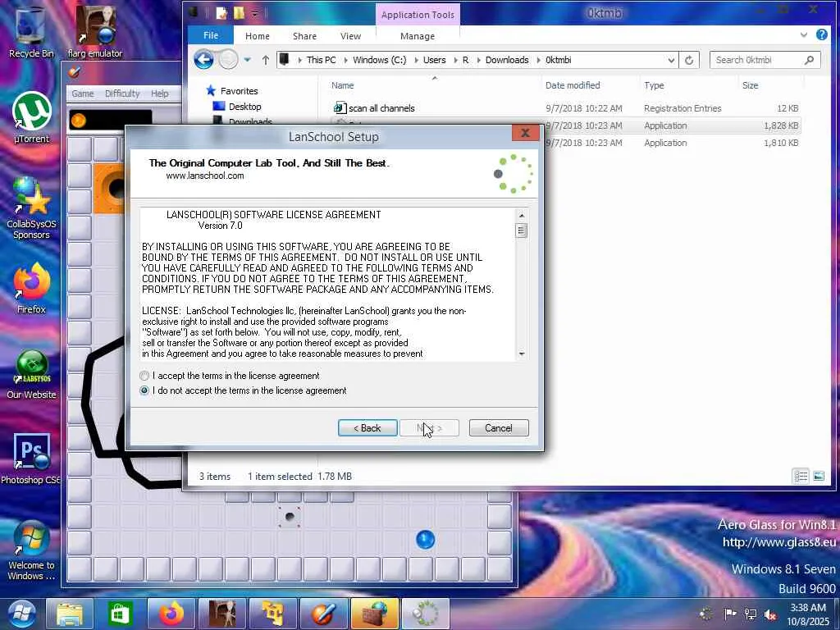The image size is (840, 630).
Task: Click 'Windows (C:)' breadcrumb segment
Action: point(379,60)
